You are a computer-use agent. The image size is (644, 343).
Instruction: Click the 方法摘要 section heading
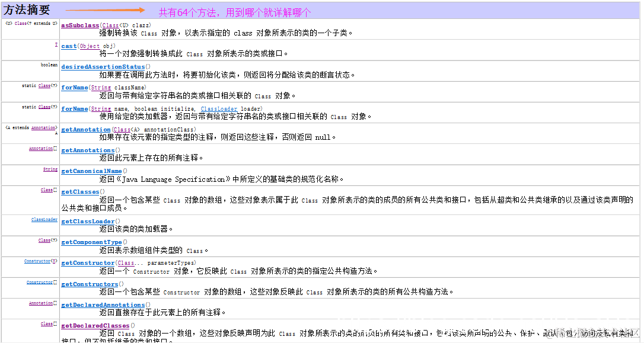(27, 9)
